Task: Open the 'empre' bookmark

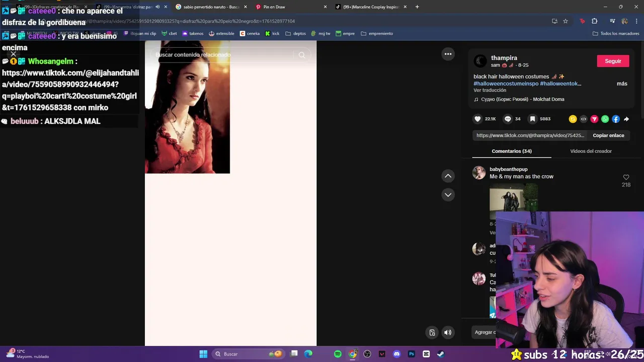Action: [x=345, y=33]
